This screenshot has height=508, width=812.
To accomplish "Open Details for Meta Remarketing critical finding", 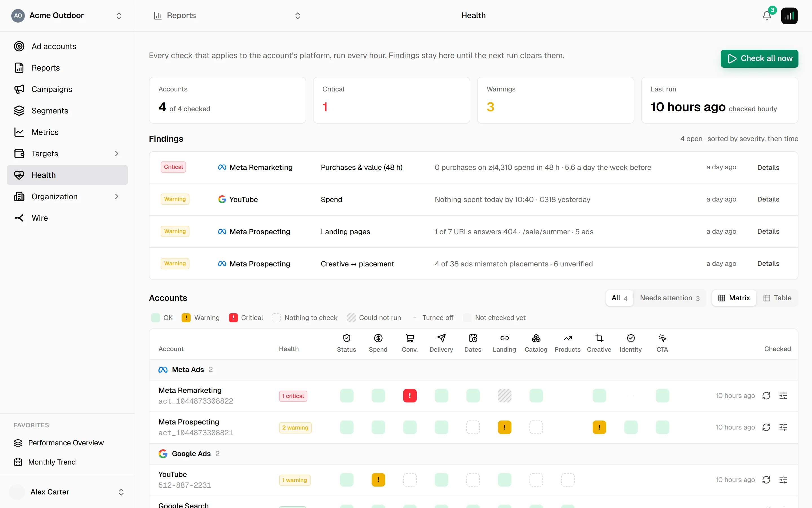I will click(768, 167).
